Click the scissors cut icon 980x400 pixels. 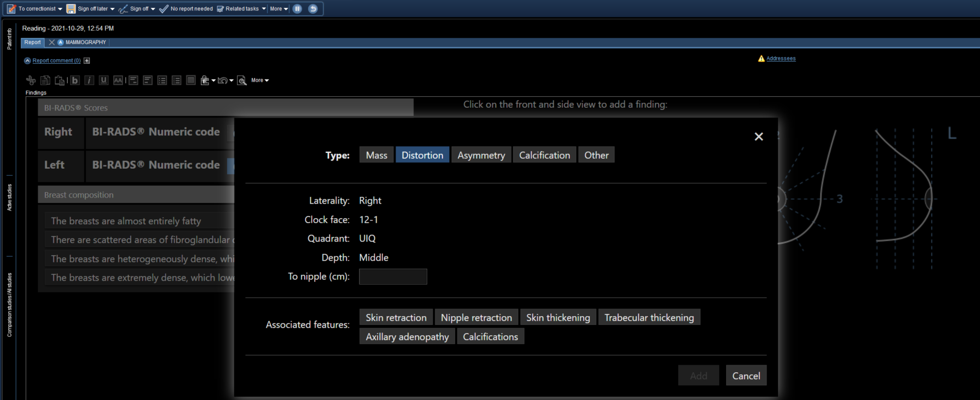(x=31, y=81)
